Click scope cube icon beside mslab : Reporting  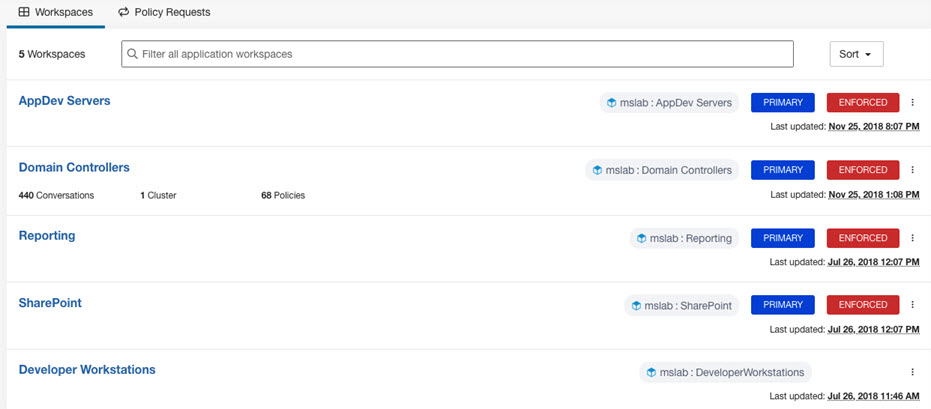tap(641, 238)
